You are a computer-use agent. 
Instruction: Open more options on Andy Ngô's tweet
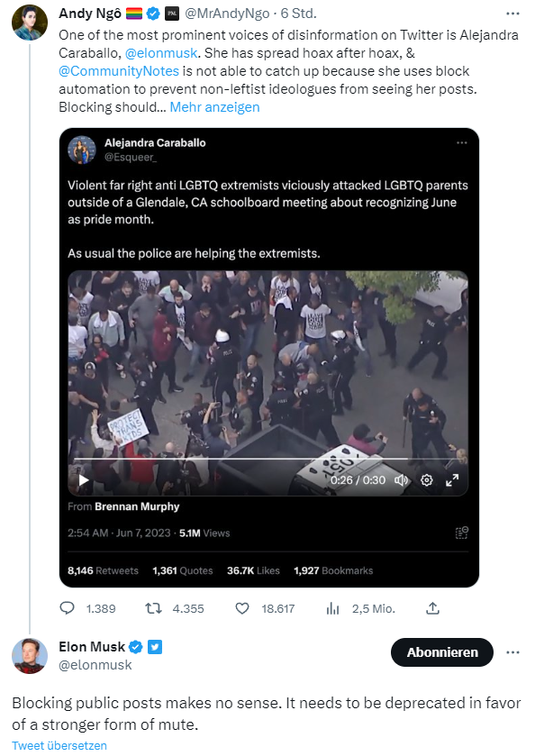point(512,14)
